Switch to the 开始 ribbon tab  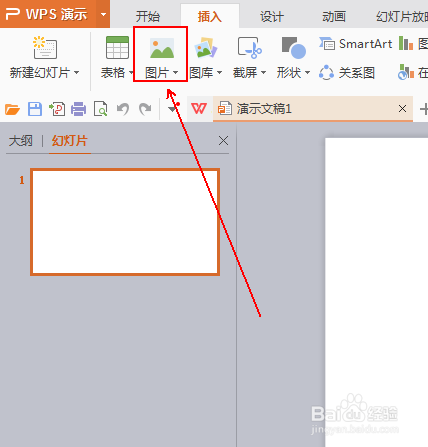(148, 16)
